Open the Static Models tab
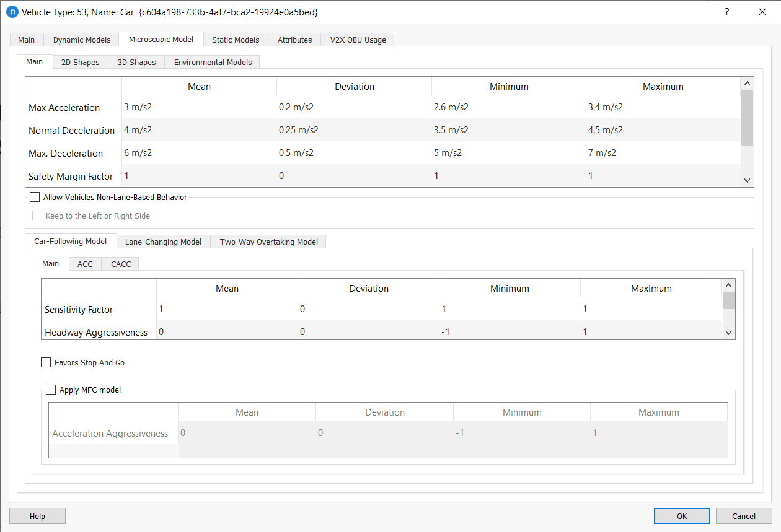This screenshot has height=532, width=781. [x=236, y=39]
